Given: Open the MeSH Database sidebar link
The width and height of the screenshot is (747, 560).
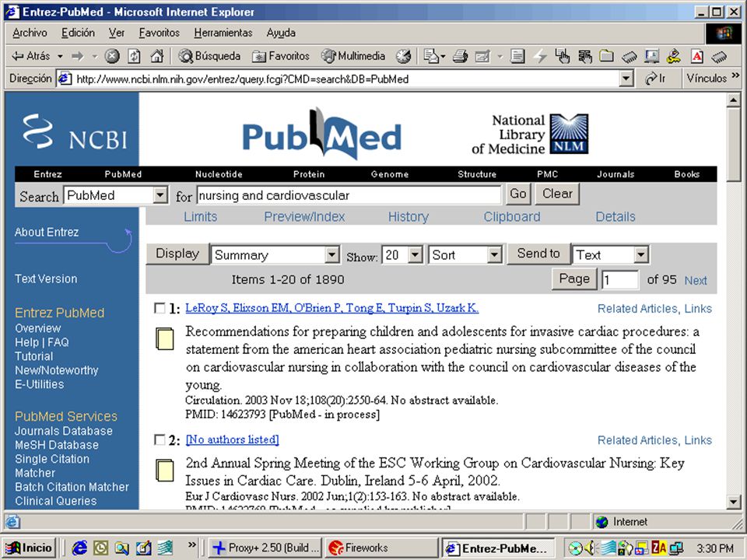Looking at the screenshot, I should click(x=57, y=445).
